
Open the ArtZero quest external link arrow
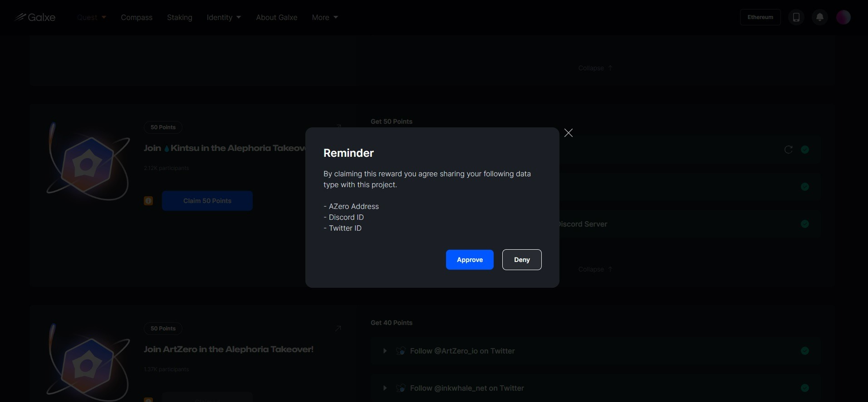click(338, 329)
